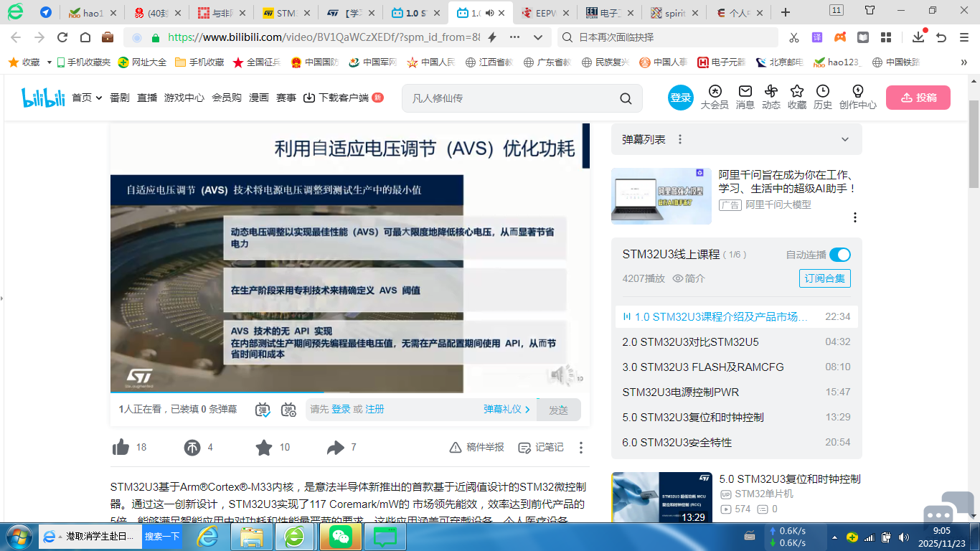Viewport: 980px width, 551px height.
Task: Open 创作中心 lightbulb icon
Action: (x=858, y=97)
